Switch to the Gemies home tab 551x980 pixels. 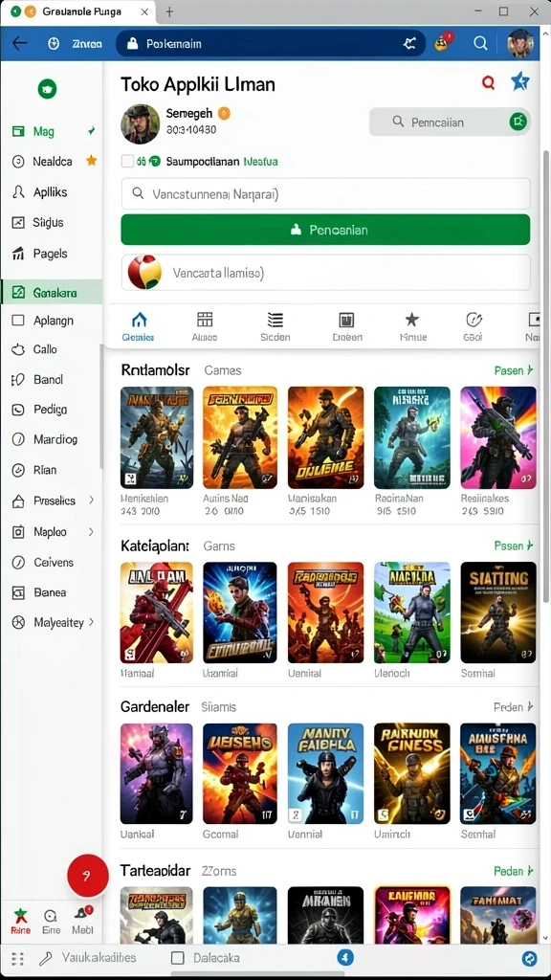click(x=139, y=327)
